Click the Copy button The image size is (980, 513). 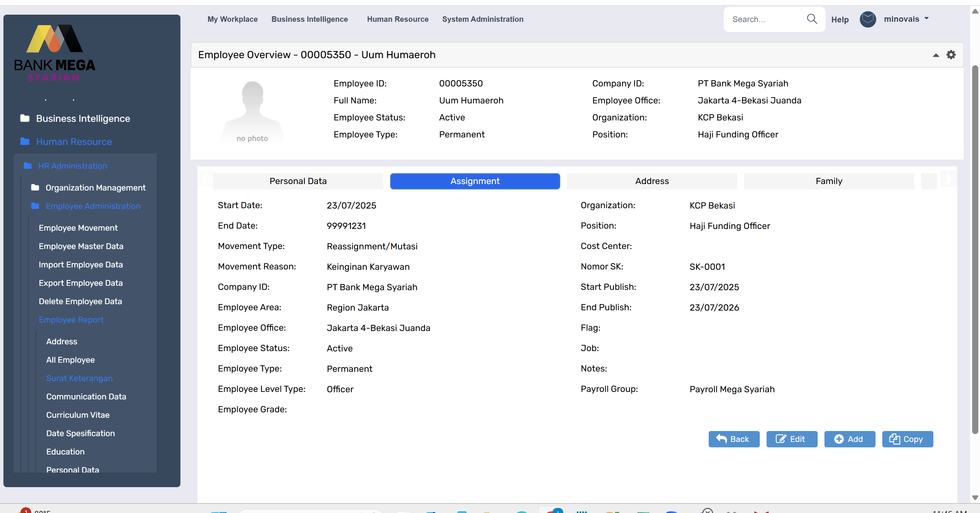tap(907, 439)
